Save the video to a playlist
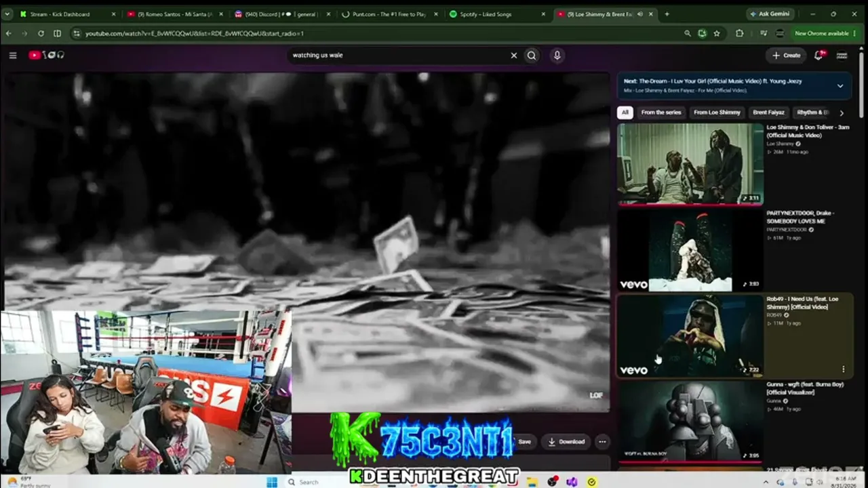 524,442
